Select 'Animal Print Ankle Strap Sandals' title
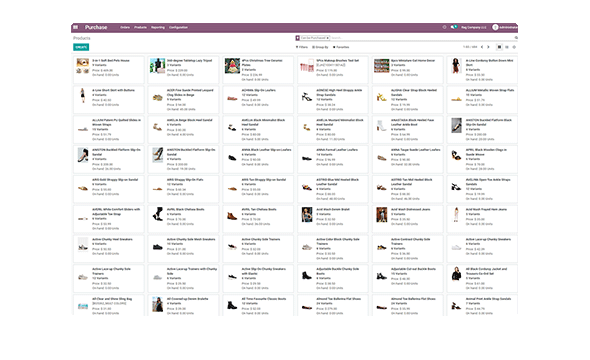This screenshot has height=360, width=590. pyautogui.click(x=488, y=299)
